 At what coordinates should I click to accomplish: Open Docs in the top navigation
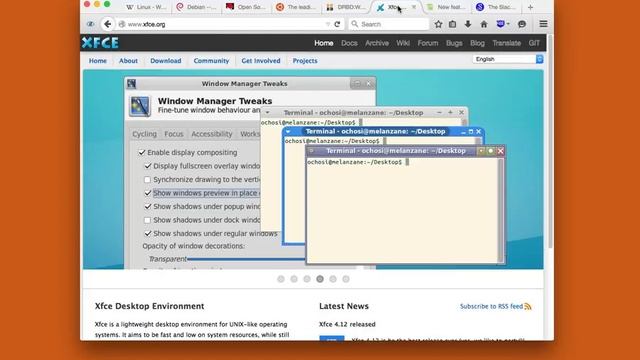pos(349,43)
